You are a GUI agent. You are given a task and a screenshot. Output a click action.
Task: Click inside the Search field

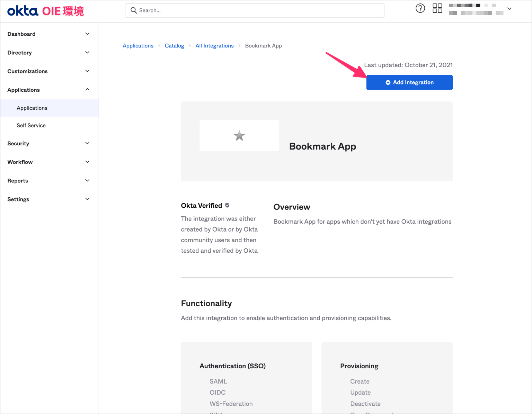click(x=255, y=10)
